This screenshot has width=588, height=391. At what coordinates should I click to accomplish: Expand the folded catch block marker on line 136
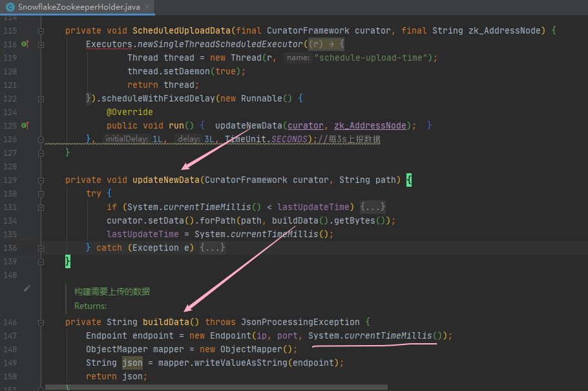tap(41, 248)
